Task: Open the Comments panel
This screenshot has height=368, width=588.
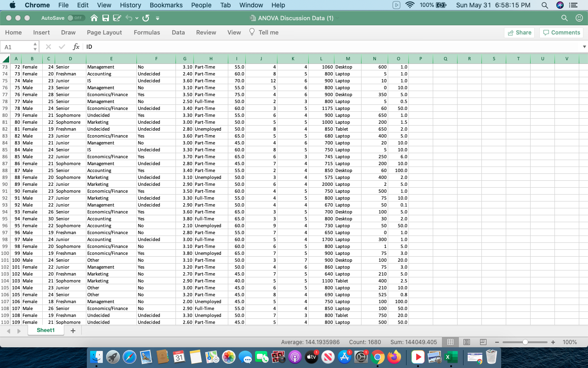Action: [561, 32]
